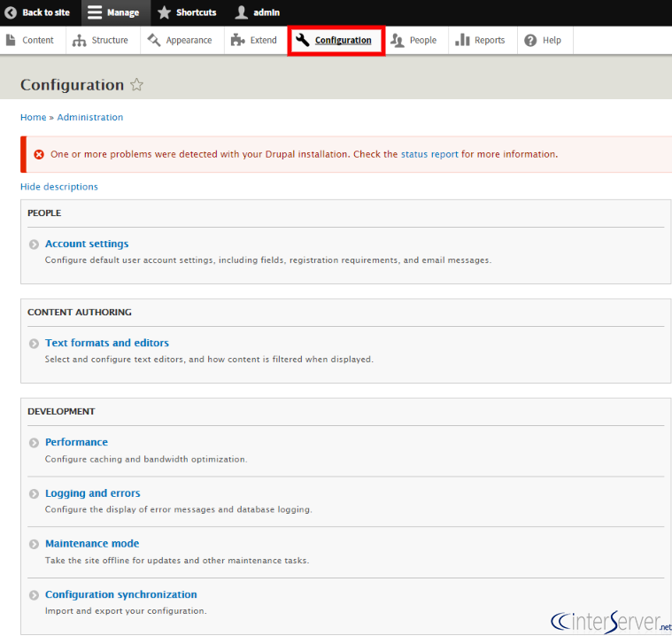Follow the Home breadcrumb link

[x=33, y=117]
